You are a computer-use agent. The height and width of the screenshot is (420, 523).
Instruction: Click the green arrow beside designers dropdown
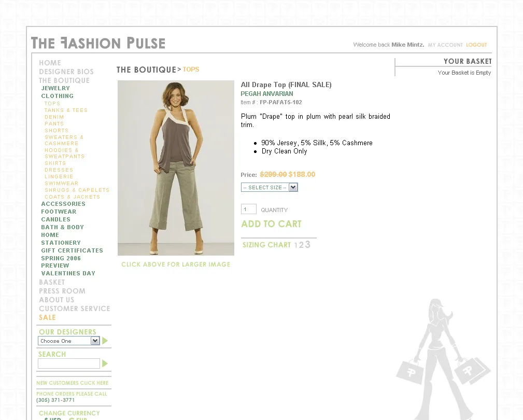coord(105,341)
